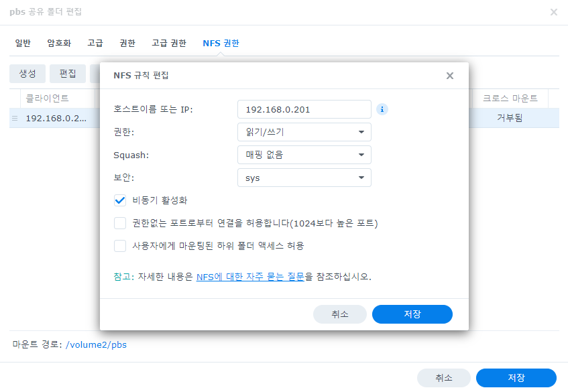Click the drag handle of 192.168.0.2 row
Image resolution: width=568 pixels, height=392 pixels.
(x=15, y=119)
